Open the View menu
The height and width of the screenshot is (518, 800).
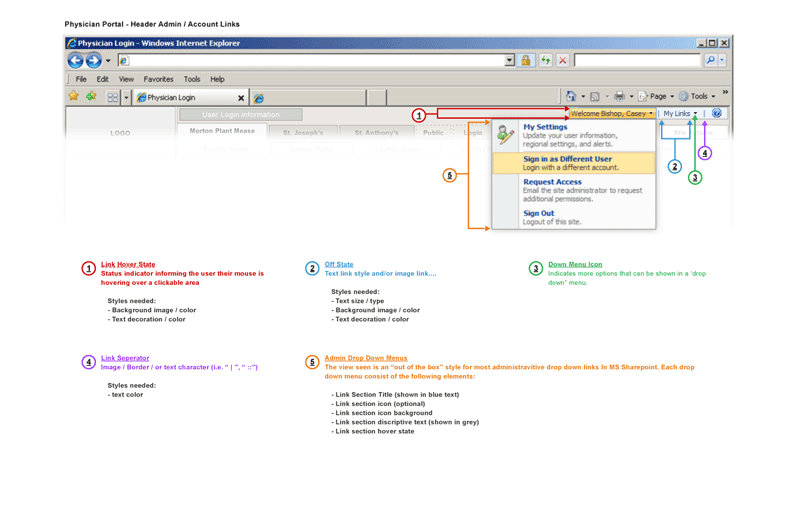click(126, 79)
